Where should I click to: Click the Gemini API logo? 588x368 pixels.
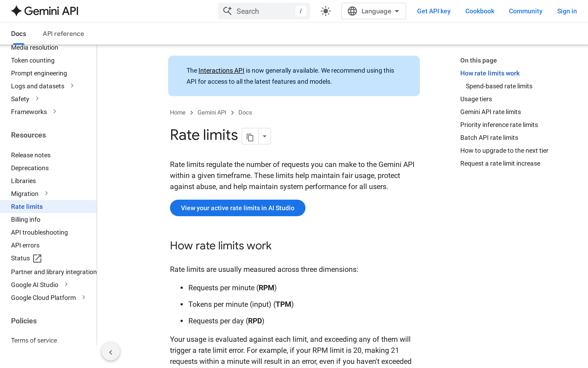pyautogui.click(x=45, y=11)
